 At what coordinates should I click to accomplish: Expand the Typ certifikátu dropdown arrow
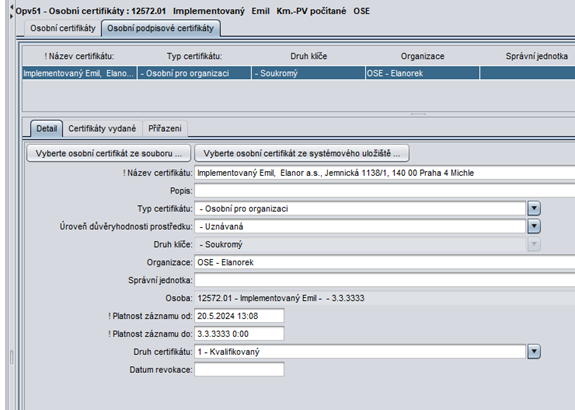[534, 208]
